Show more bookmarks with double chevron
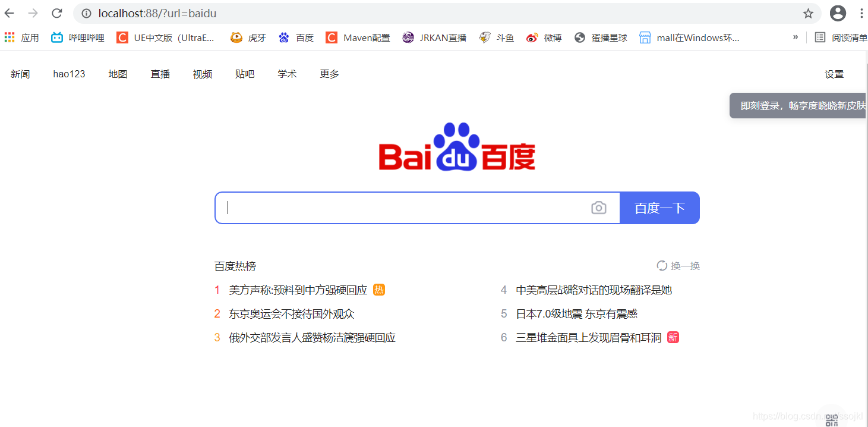Image resolution: width=868 pixels, height=427 pixels. point(796,37)
